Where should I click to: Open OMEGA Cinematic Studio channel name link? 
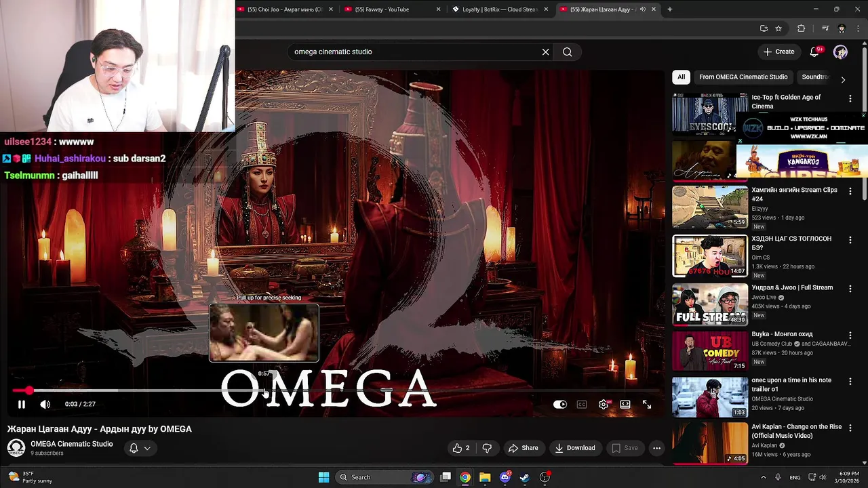point(72,444)
